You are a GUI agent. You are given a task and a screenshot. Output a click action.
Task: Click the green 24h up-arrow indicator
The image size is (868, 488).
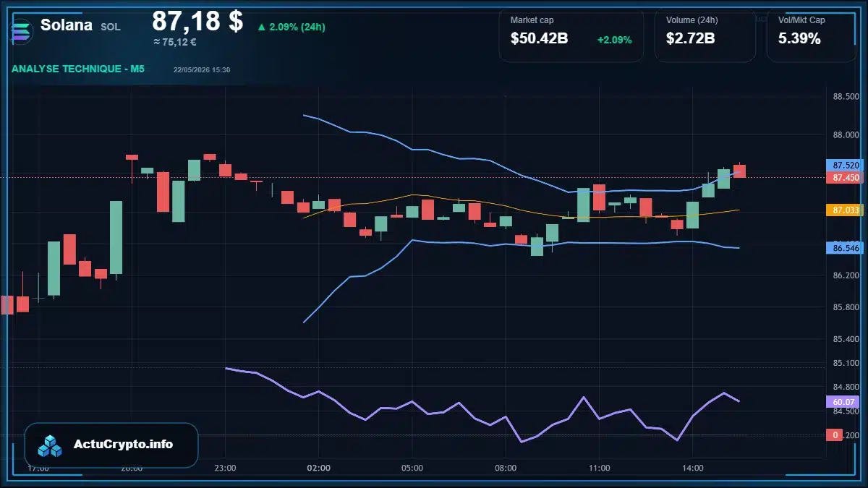[261, 27]
